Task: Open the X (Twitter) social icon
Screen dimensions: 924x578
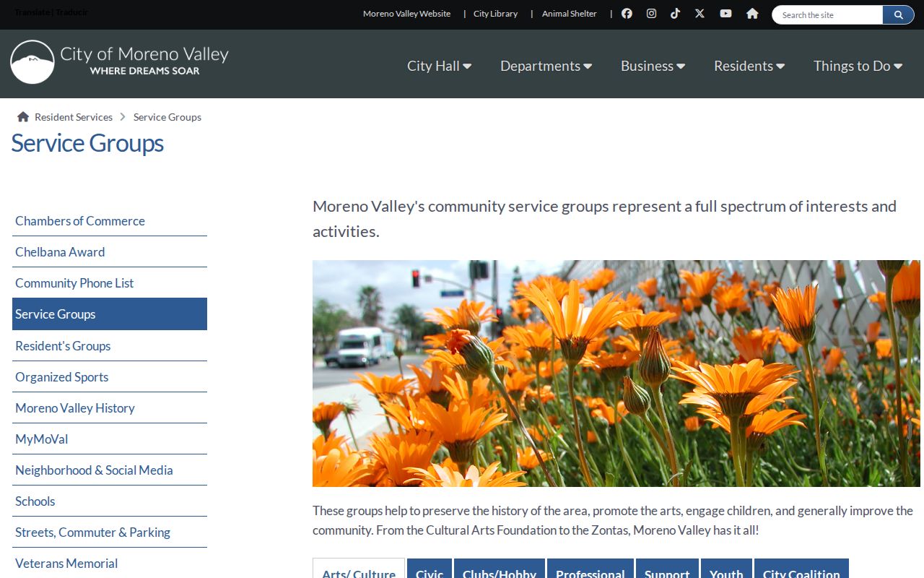Action: 699,14
